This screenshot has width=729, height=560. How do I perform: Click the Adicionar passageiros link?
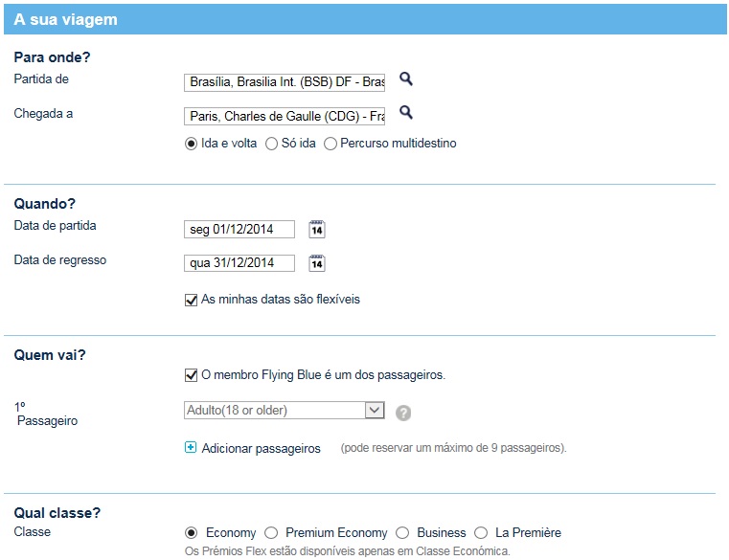(x=261, y=448)
